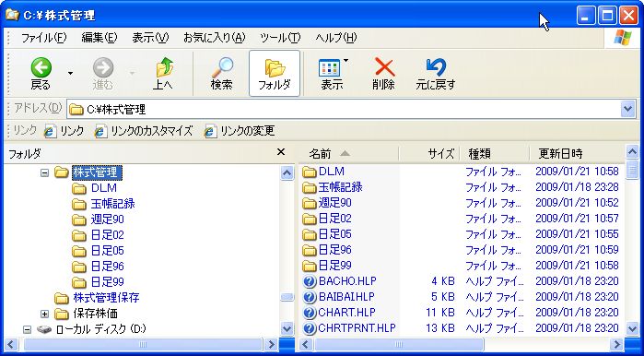644x356 pixels.
Task: Click the folder tree horizontal scroll-left arrow
Action: (11, 344)
